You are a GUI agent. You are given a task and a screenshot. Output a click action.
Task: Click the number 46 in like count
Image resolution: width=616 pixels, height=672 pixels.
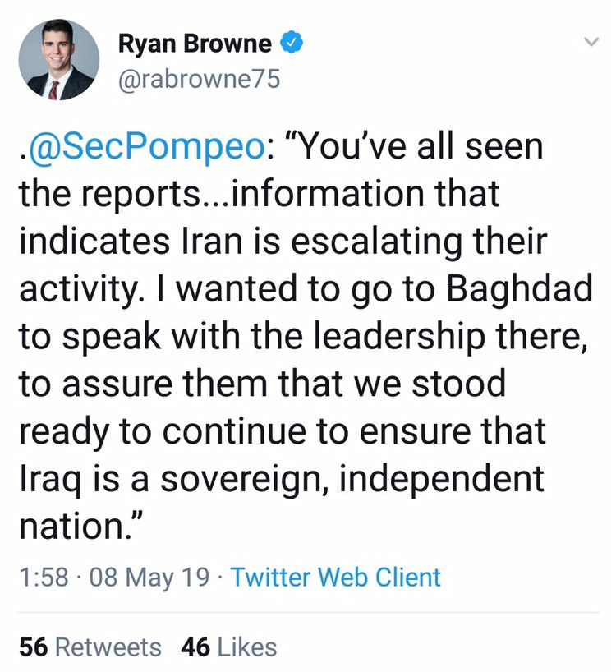click(195, 647)
